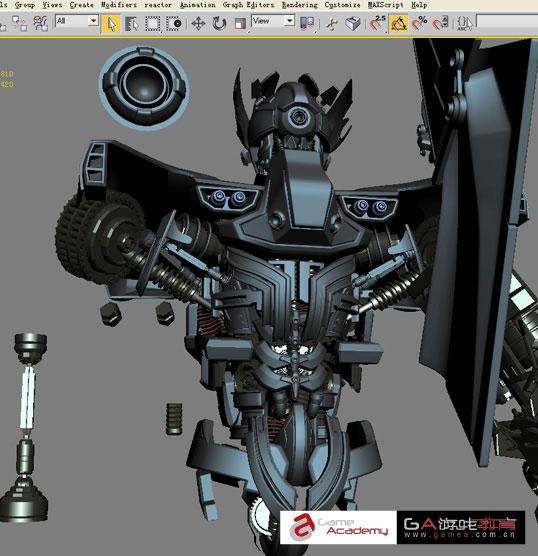The height and width of the screenshot is (556, 538).
Task: Toggle the highlighted Angle Snap
Action: pyautogui.click(x=398, y=24)
